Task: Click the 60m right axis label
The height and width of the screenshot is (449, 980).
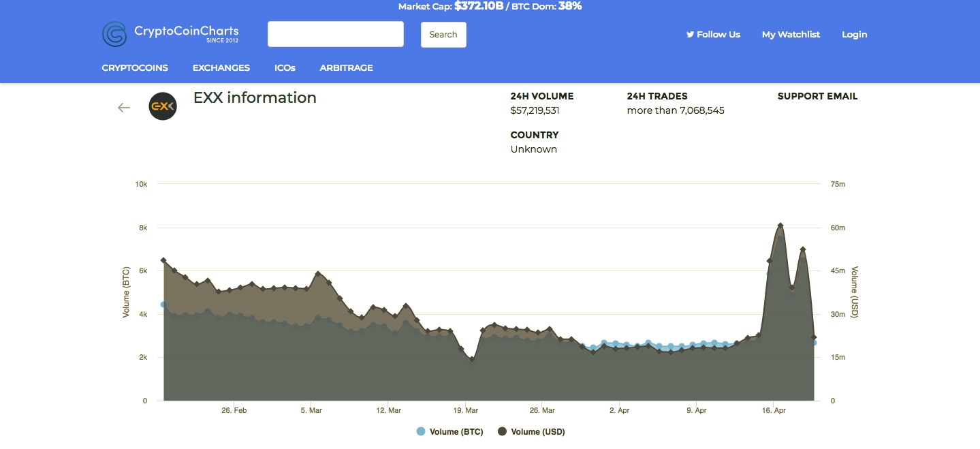Action: pos(839,228)
